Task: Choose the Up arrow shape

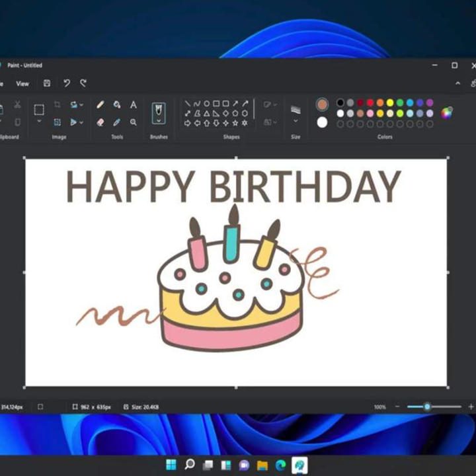Action: click(x=207, y=123)
